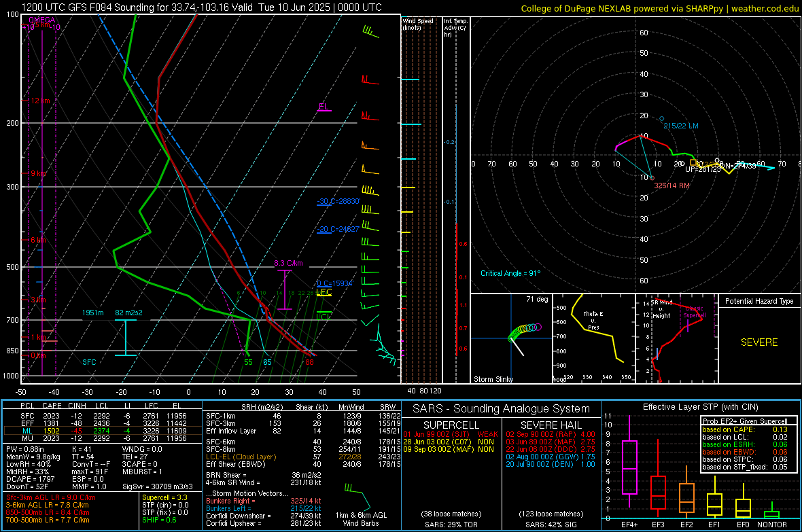Click the "TEI = 27" value
The height and width of the screenshot is (532, 802).
tap(135, 457)
